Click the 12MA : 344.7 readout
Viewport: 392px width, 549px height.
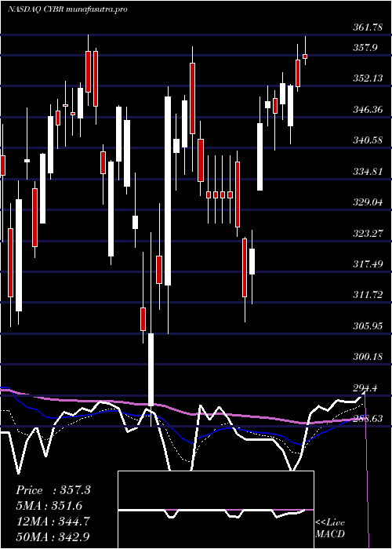pyautogui.click(x=53, y=522)
